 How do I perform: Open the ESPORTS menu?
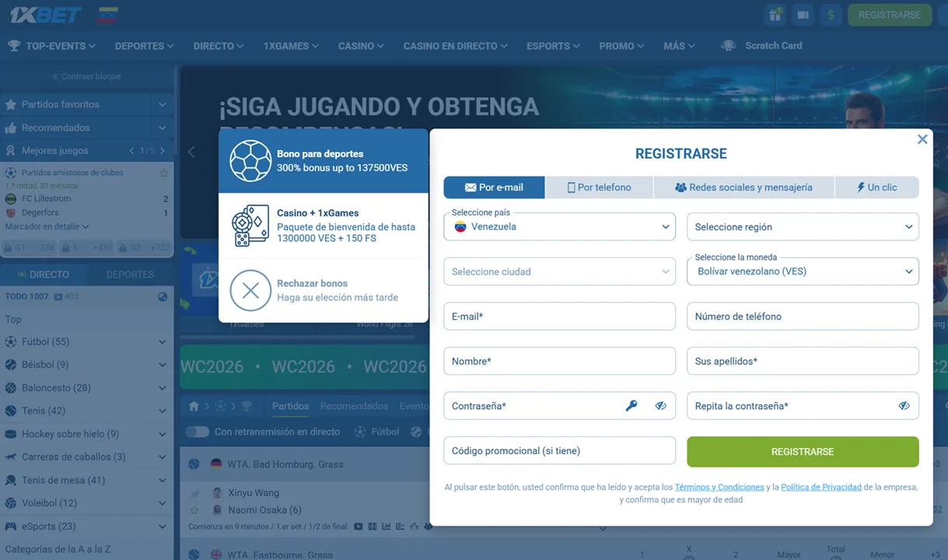pyautogui.click(x=553, y=46)
